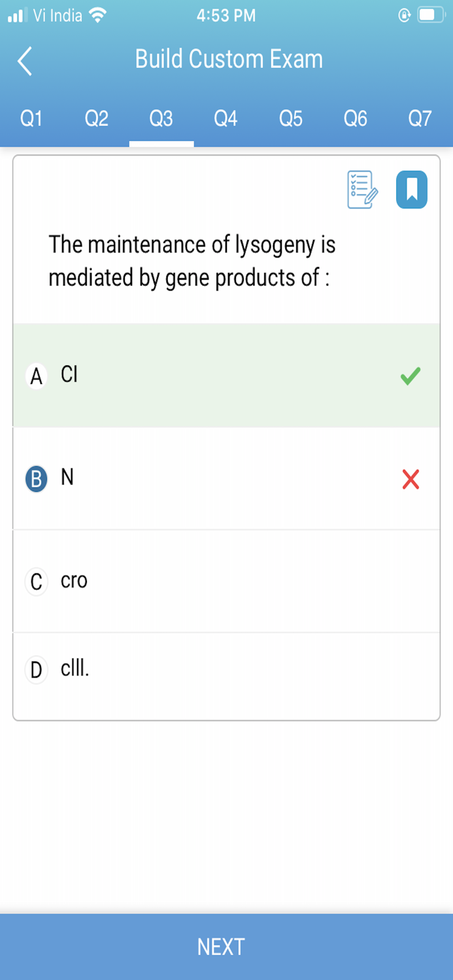Tap the orientation lock icon near the battery
The image size is (453, 980).
pos(403,14)
